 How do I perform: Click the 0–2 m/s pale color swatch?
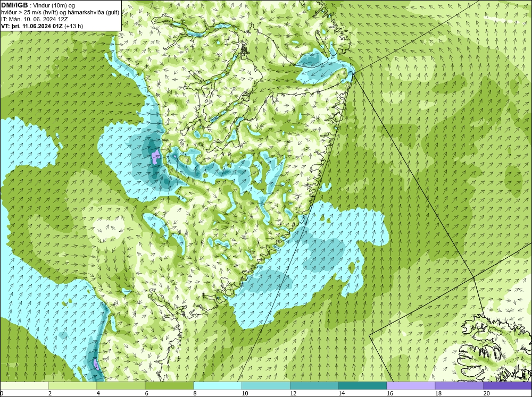click(24, 386)
